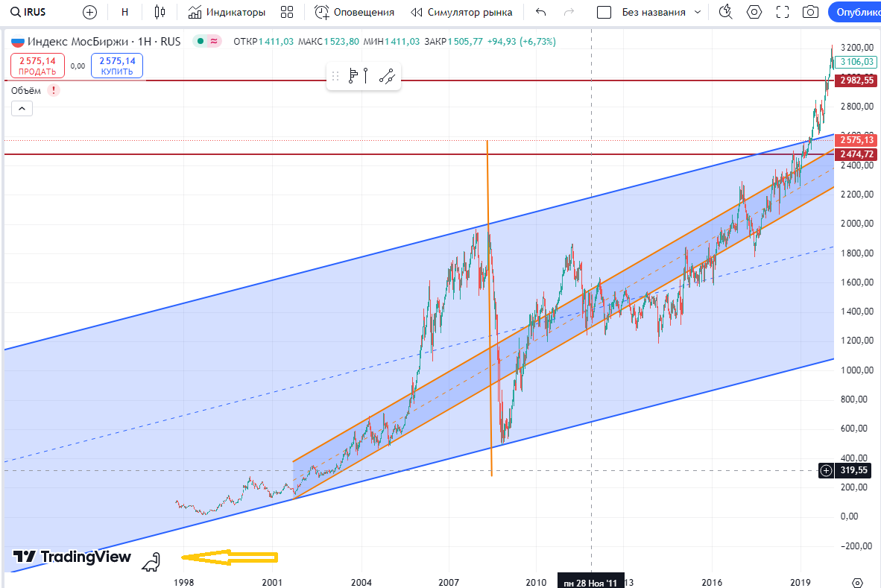
Task: Click the 319,55 crosshair price label
Action: click(854, 471)
